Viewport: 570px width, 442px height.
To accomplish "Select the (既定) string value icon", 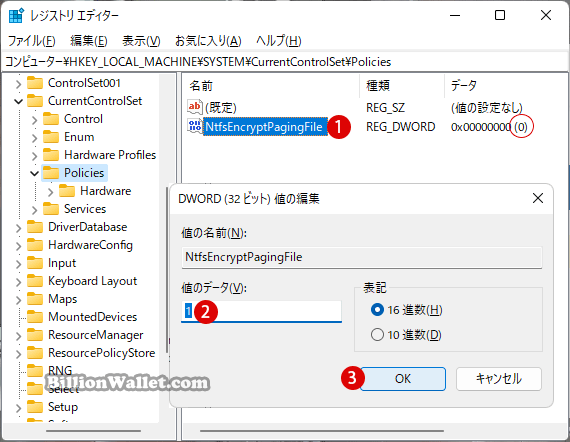I will (x=194, y=107).
